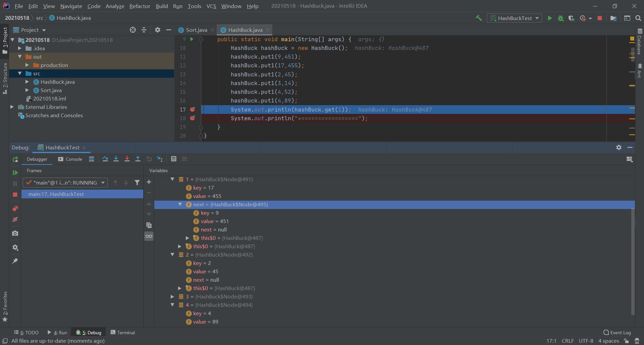Open the Refactor menu
This screenshot has height=345, width=644.
click(x=140, y=6)
